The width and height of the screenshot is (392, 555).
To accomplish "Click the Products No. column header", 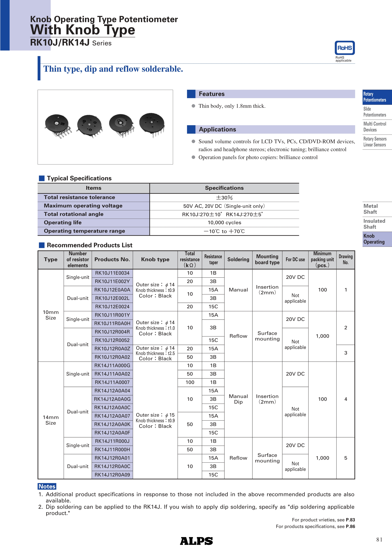I will [112, 260].
